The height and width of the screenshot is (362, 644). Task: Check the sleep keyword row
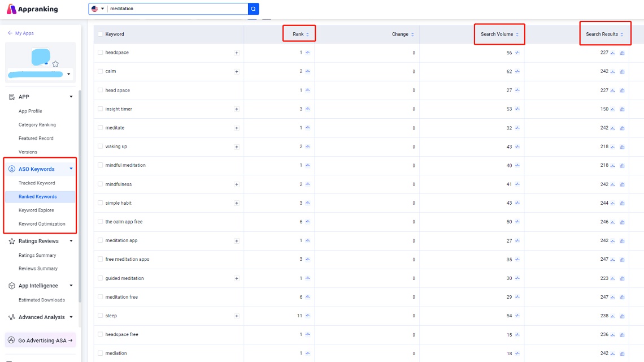[x=100, y=316]
